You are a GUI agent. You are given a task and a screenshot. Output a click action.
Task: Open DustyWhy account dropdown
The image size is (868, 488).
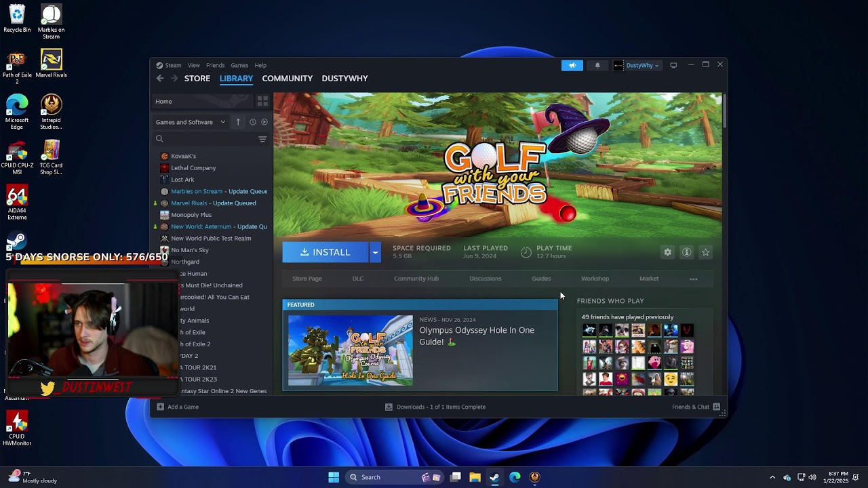tap(636, 65)
